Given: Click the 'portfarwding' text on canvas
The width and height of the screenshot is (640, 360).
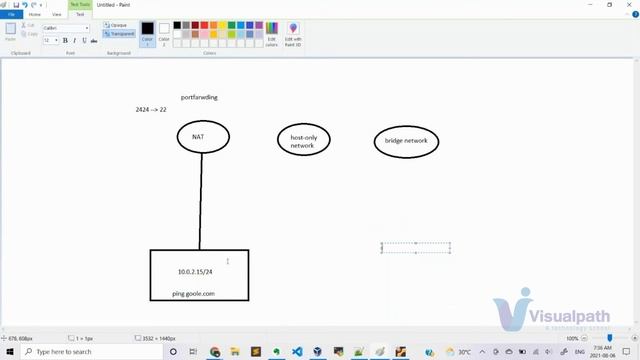Looking at the screenshot, I should 199,97.
